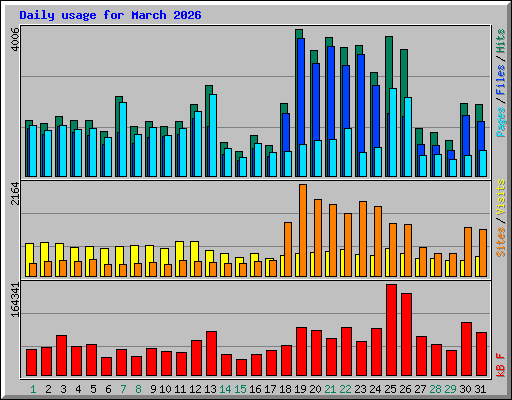This screenshot has width=512, height=400.
Task: Click day label 24 on the x-axis
Action: 375,389
